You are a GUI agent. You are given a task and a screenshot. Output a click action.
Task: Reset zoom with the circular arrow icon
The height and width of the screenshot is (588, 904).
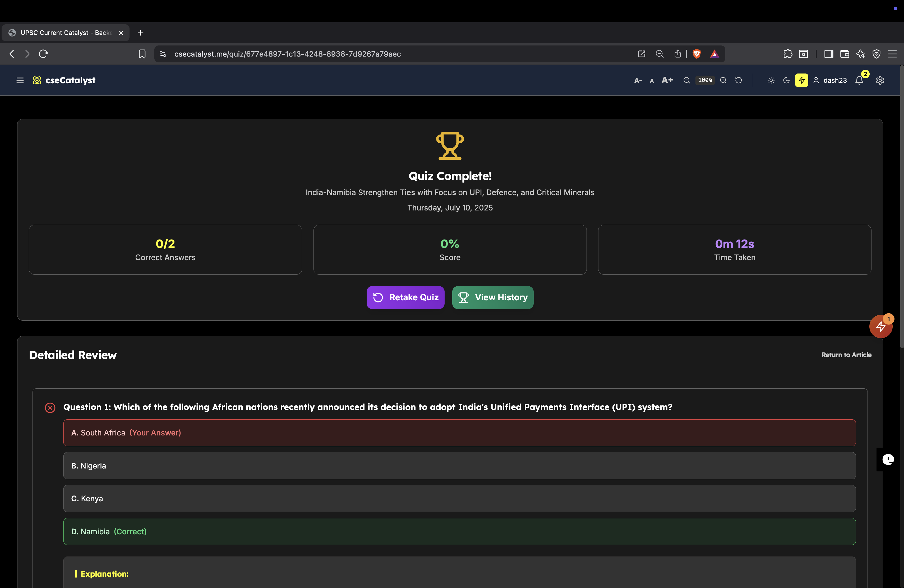738,80
